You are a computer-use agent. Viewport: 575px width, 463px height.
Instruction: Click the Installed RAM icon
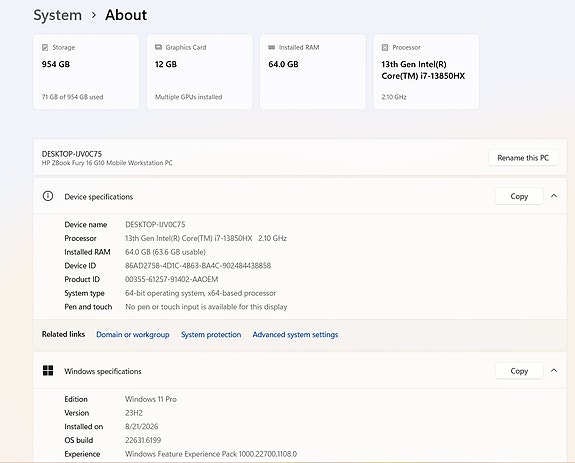coord(271,47)
